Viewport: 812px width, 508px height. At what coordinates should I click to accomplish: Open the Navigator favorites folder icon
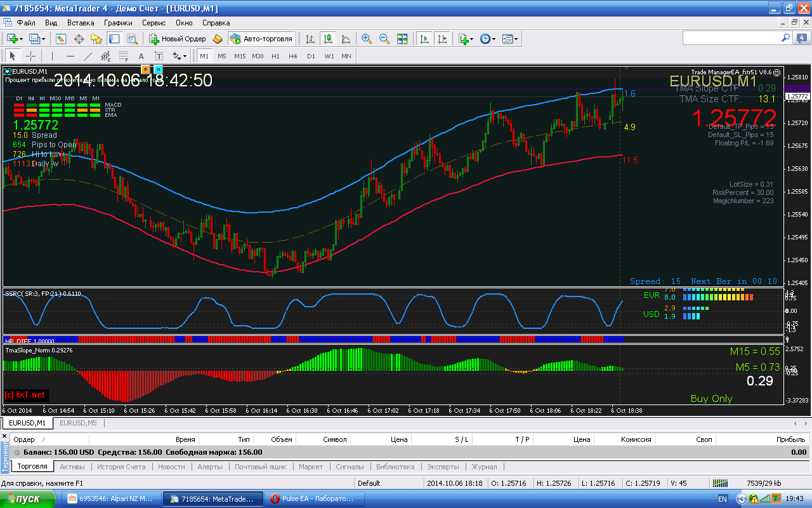[x=96, y=39]
